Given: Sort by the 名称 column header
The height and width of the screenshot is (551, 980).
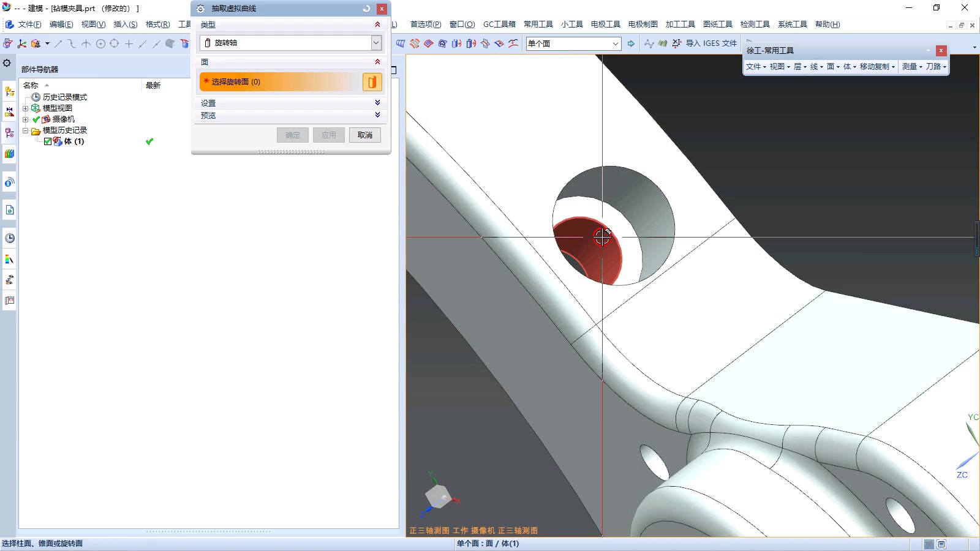Looking at the screenshot, I should click(31, 86).
